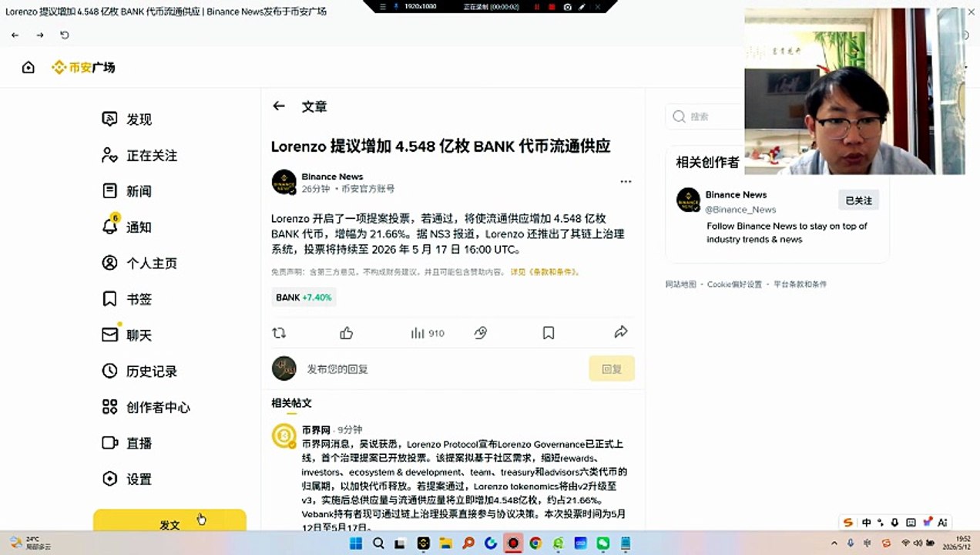Open the Platform terms (平台条款和条件) footer link

tap(800, 284)
